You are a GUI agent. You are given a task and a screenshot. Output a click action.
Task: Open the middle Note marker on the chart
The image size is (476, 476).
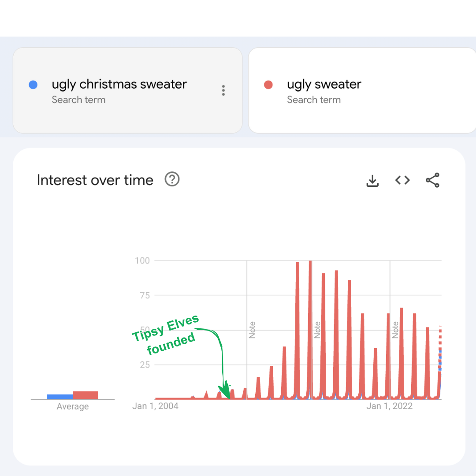(317, 330)
